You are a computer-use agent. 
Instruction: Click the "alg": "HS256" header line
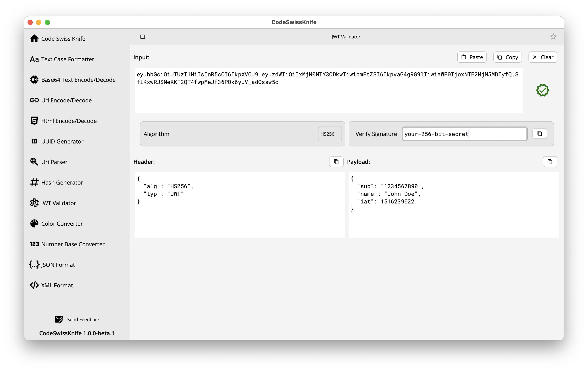[x=168, y=186]
